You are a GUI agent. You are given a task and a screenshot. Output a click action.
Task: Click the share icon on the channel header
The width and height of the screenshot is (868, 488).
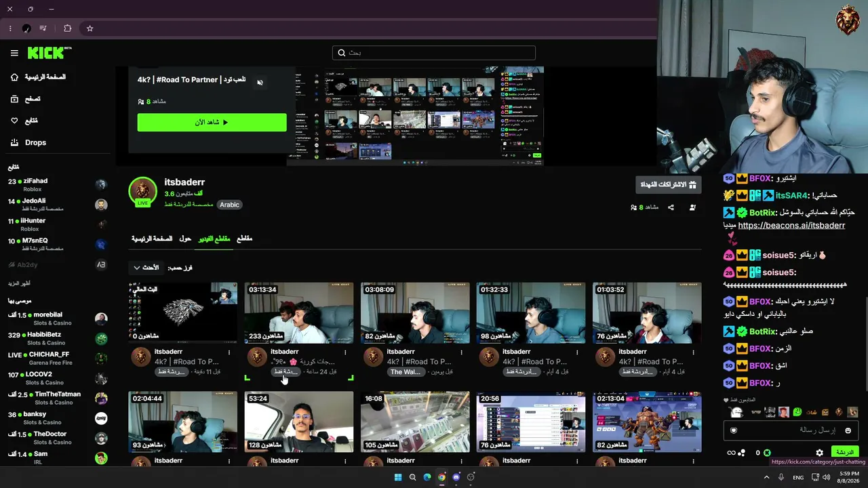(x=671, y=207)
